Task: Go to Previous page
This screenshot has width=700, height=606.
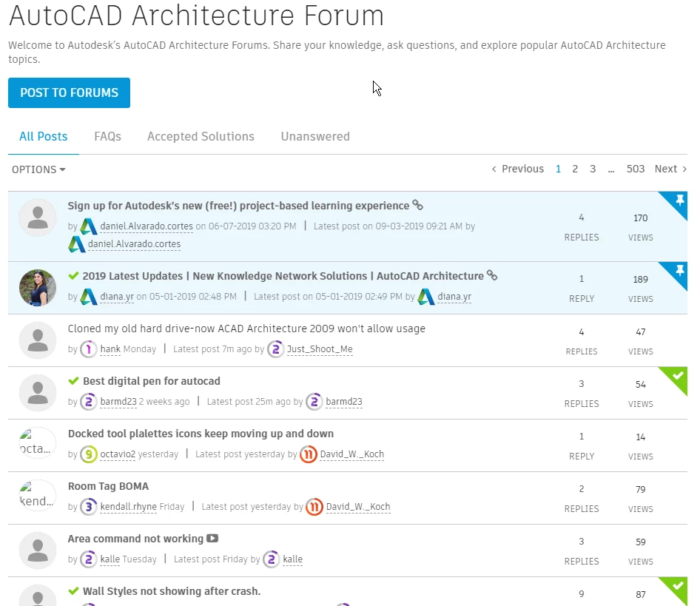Action: 518,169
